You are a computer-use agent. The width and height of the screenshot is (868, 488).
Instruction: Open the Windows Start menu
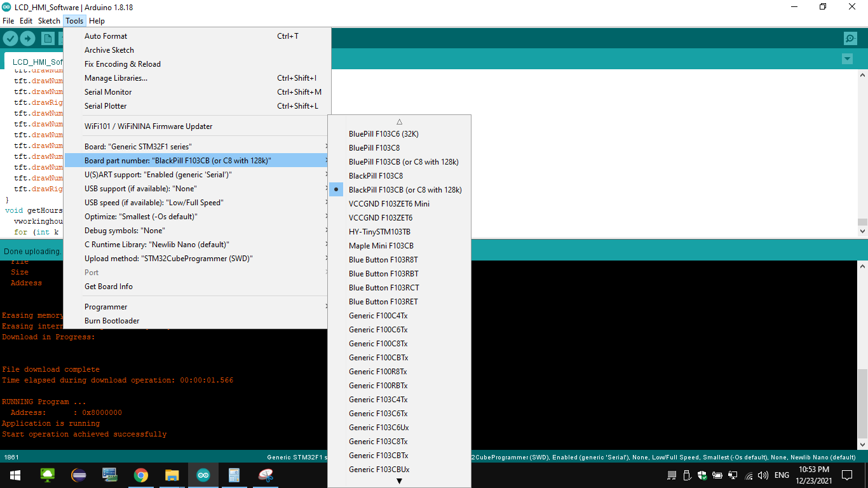[x=15, y=475]
